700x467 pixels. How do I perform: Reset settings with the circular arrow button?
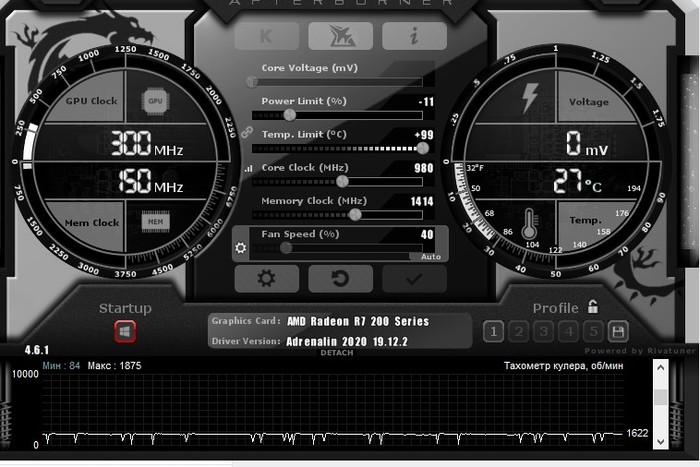point(340,279)
